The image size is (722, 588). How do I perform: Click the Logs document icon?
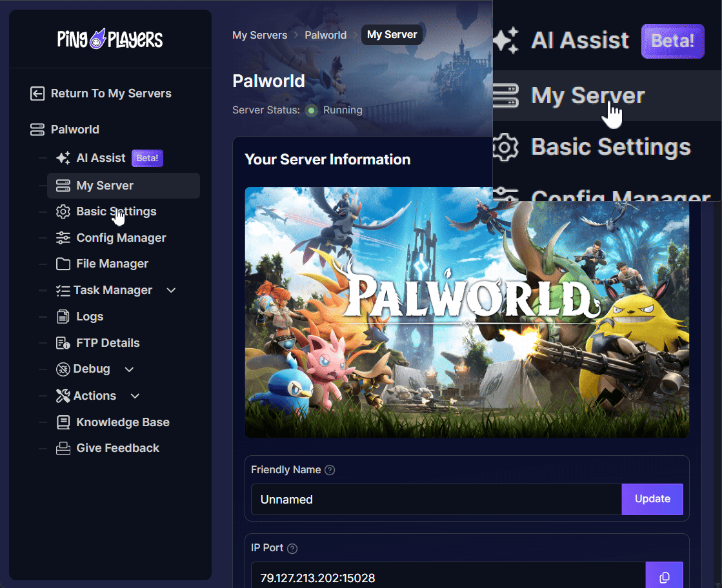click(x=63, y=317)
